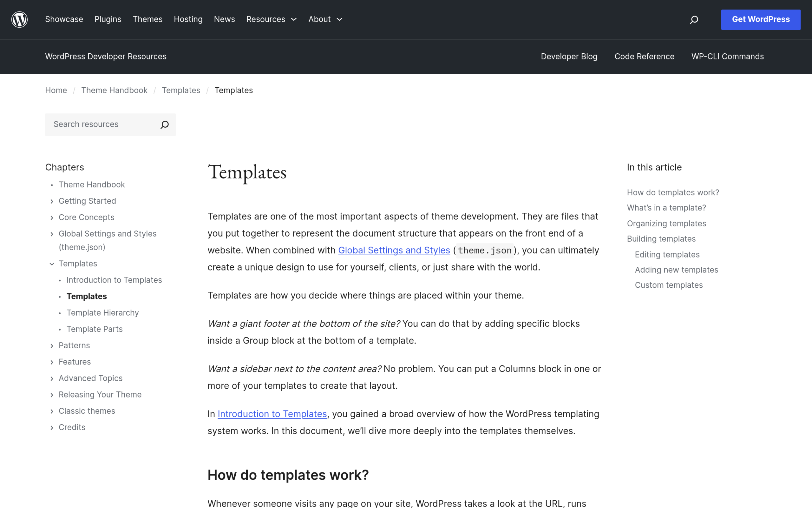812x508 pixels.
Task: Open the News menu item
Action: click(225, 19)
